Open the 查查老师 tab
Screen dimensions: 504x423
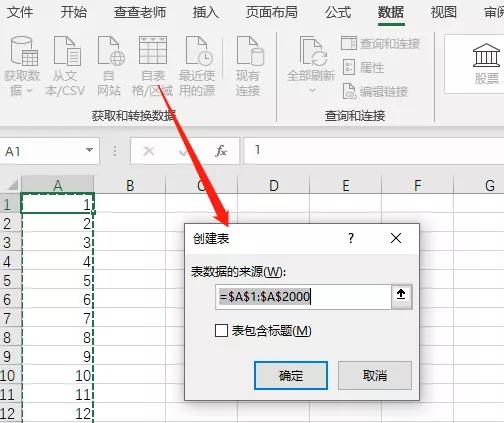(x=140, y=13)
